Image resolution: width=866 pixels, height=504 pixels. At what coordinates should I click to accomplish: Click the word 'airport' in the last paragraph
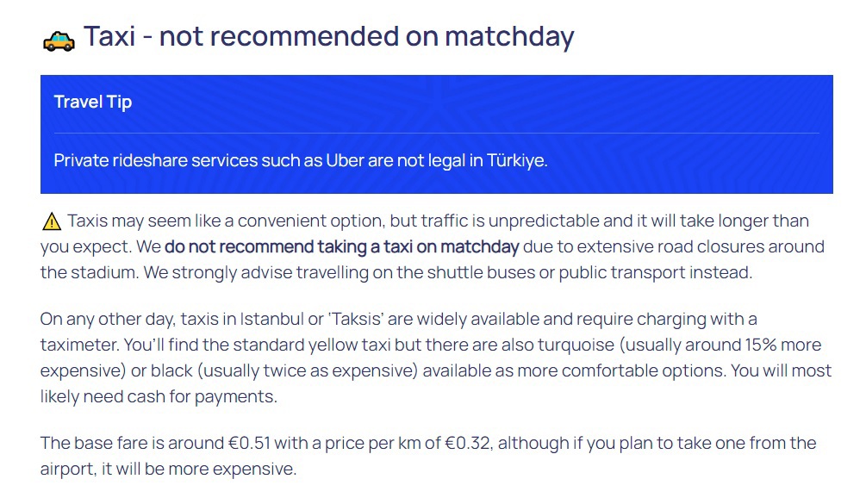69,470
